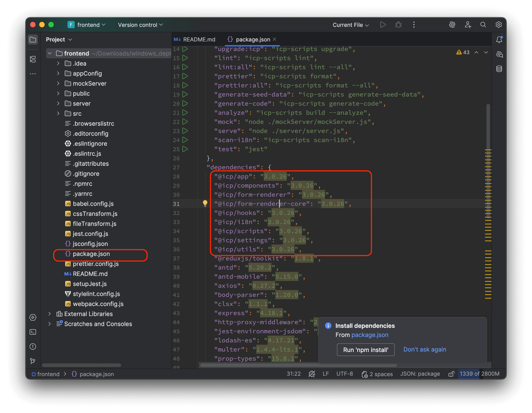532x413 pixels.
Task: Open the Project tool window folder icon
Action: [33, 40]
